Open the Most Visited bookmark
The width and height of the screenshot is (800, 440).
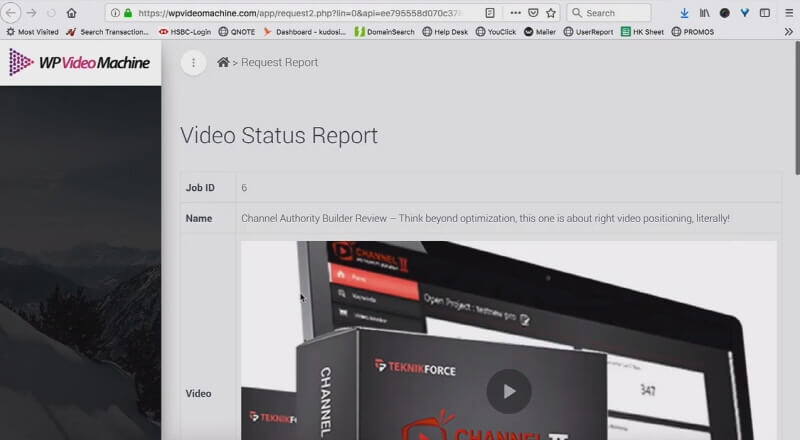click(32, 32)
